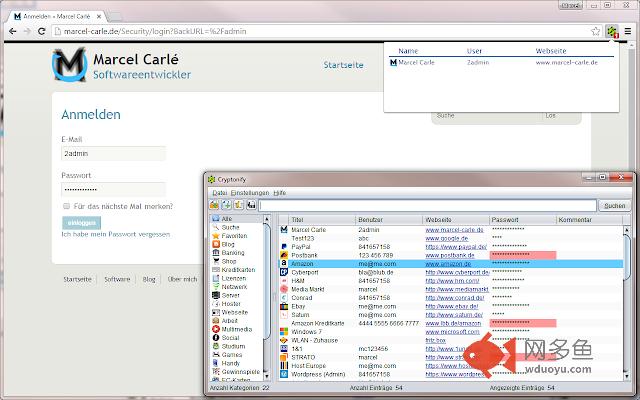Click the first Cryptonify toolbar icon with people
The image size is (640, 400).
point(214,205)
